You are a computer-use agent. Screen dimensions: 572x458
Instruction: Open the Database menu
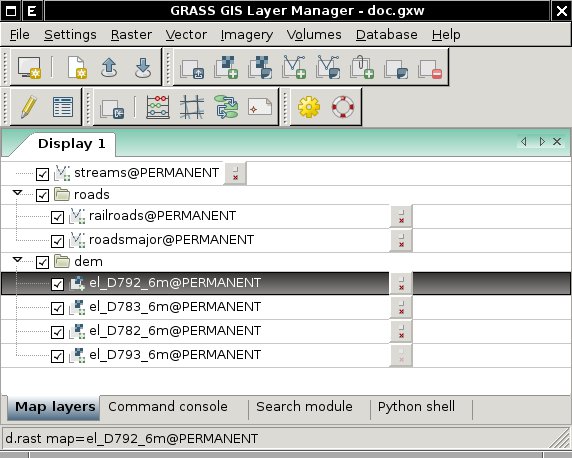387,35
